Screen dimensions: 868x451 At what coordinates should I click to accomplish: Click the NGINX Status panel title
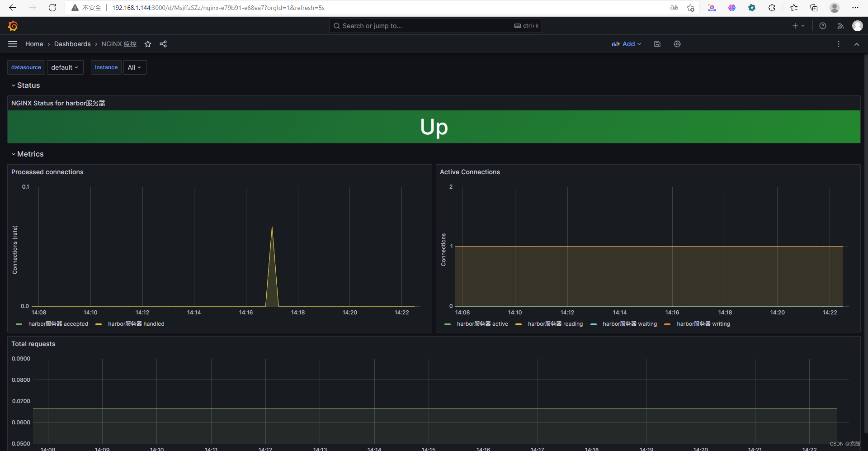pos(58,103)
